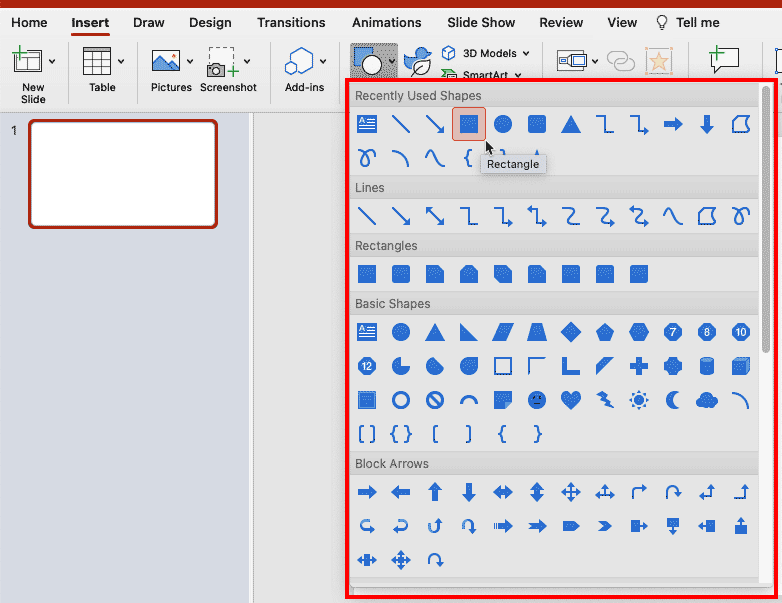Viewport: 782px width, 603px height.
Task: Select the Up Arrow in Block Arrows
Action: pos(435,492)
